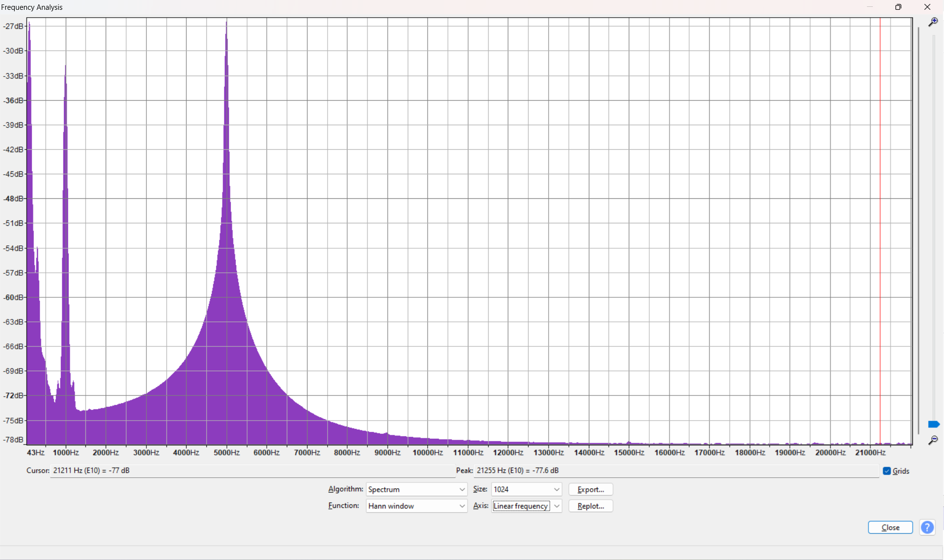Open the Axis dropdown showing Linear frequency

pyautogui.click(x=557, y=506)
